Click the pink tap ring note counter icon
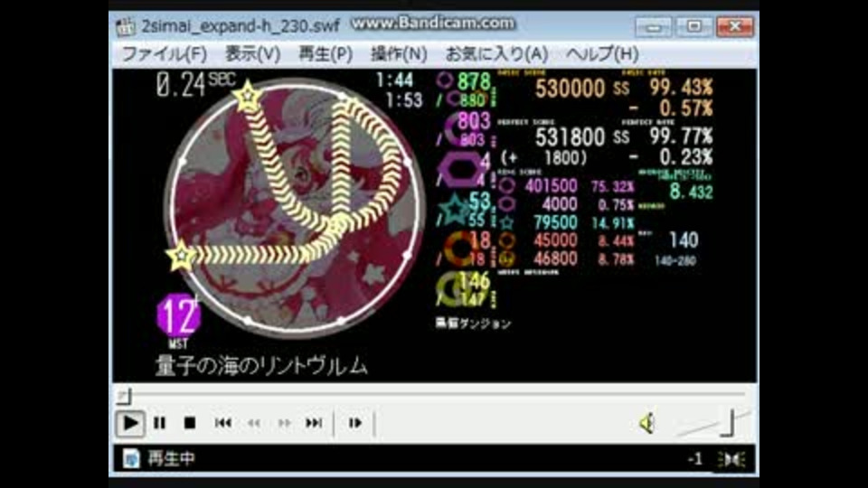Image resolution: width=868 pixels, height=488 pixels. tap(445, 80)
